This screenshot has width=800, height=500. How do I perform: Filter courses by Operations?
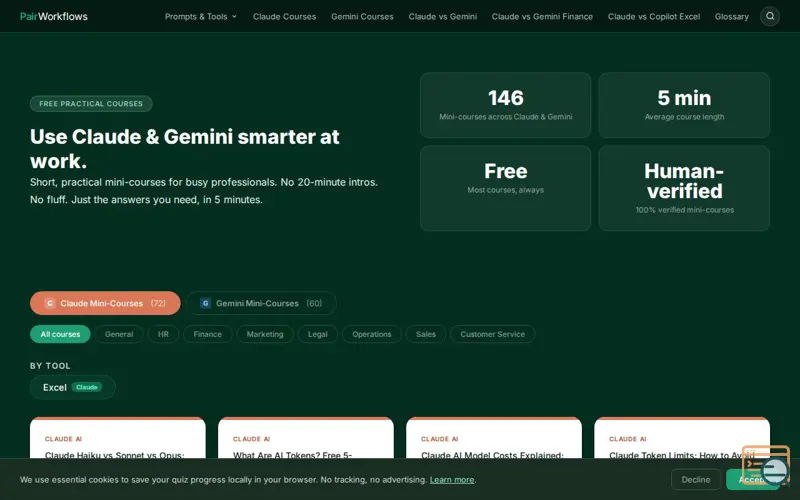(x=371, y=334)
